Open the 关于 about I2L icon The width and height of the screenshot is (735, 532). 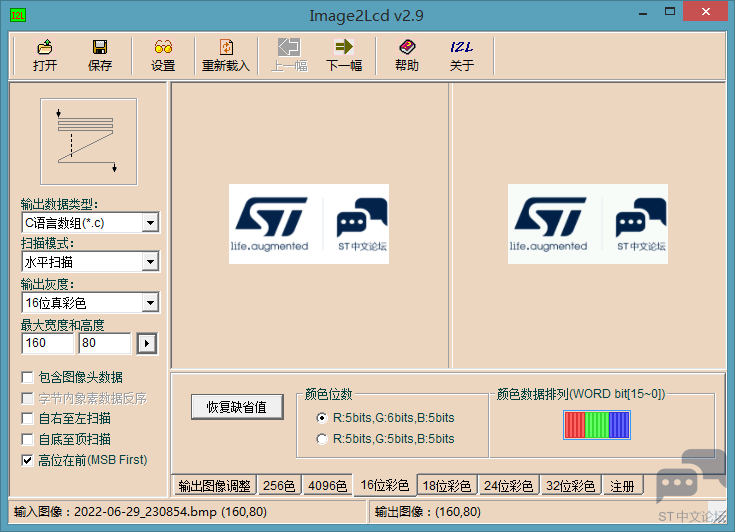pyautogui.click(x=462, y=55)
